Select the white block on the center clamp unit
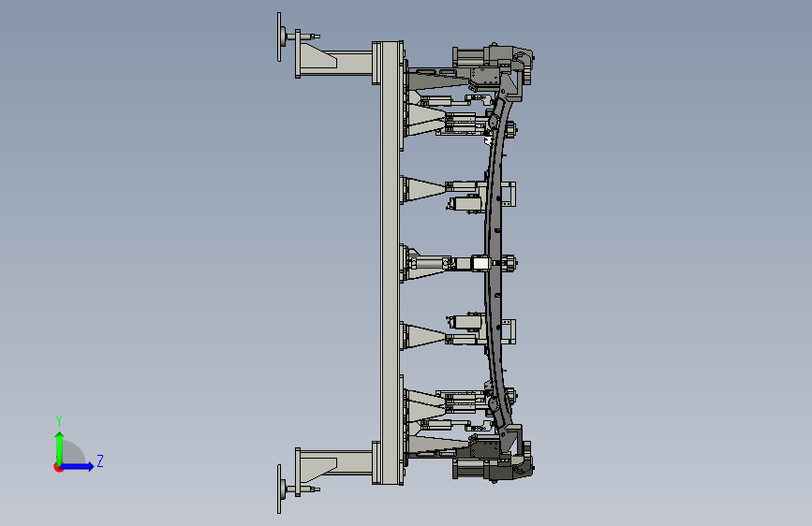This screenshot has height=526, width=812. click(480, 264)
